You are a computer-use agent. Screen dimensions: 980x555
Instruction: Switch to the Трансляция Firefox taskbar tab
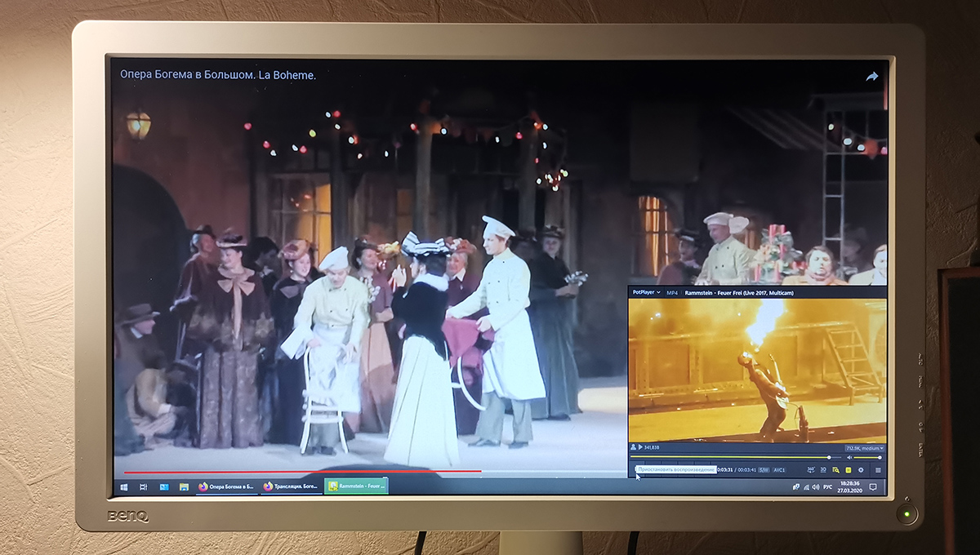pos(291,486)
